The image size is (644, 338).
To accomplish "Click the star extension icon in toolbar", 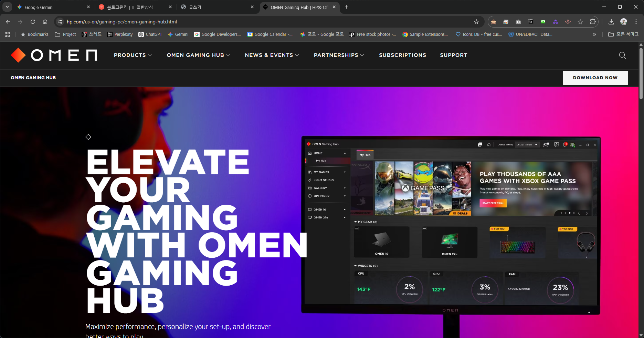I will click(x=580, y=22).
